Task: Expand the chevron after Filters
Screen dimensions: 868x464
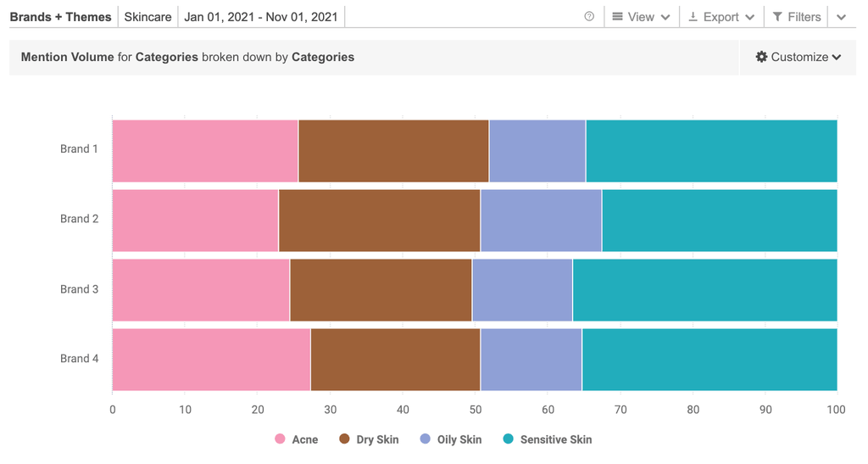Action: click(841, 17)
